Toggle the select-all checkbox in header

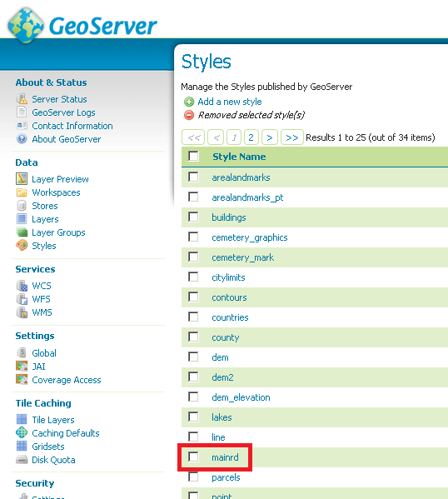pos(193,157)
